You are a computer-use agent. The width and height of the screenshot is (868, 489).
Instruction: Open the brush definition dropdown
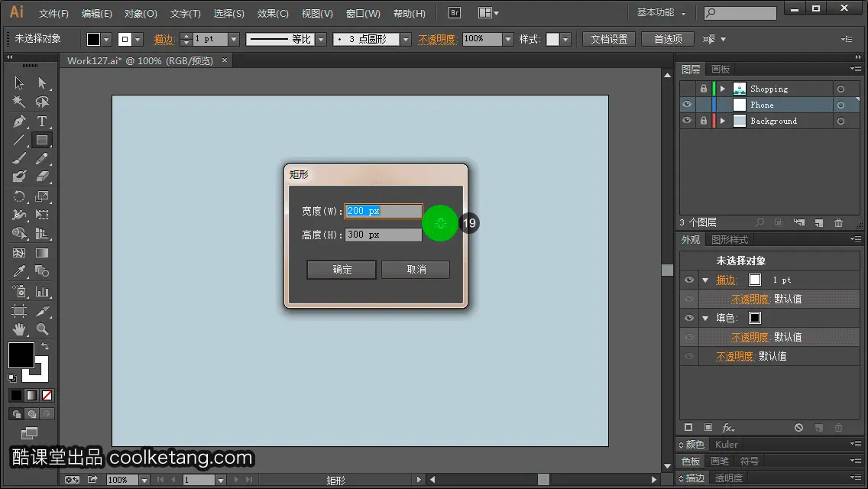pyautogui.click(x=406, y=39)
